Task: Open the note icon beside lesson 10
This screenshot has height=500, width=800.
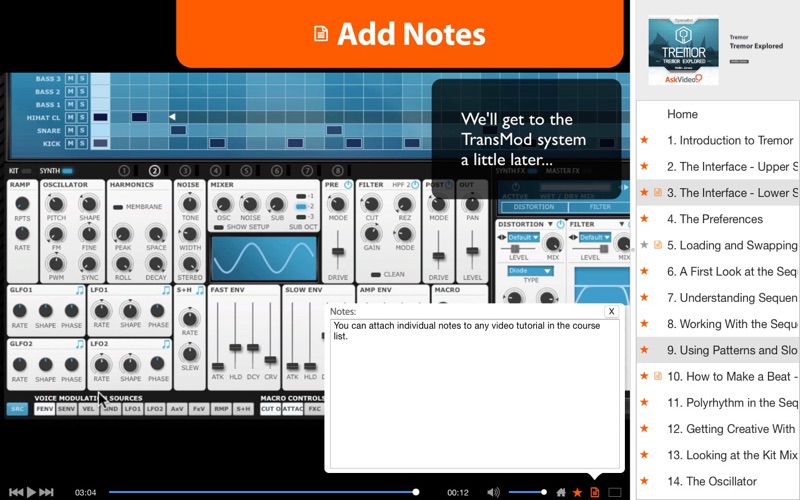Action: (658, 376)
